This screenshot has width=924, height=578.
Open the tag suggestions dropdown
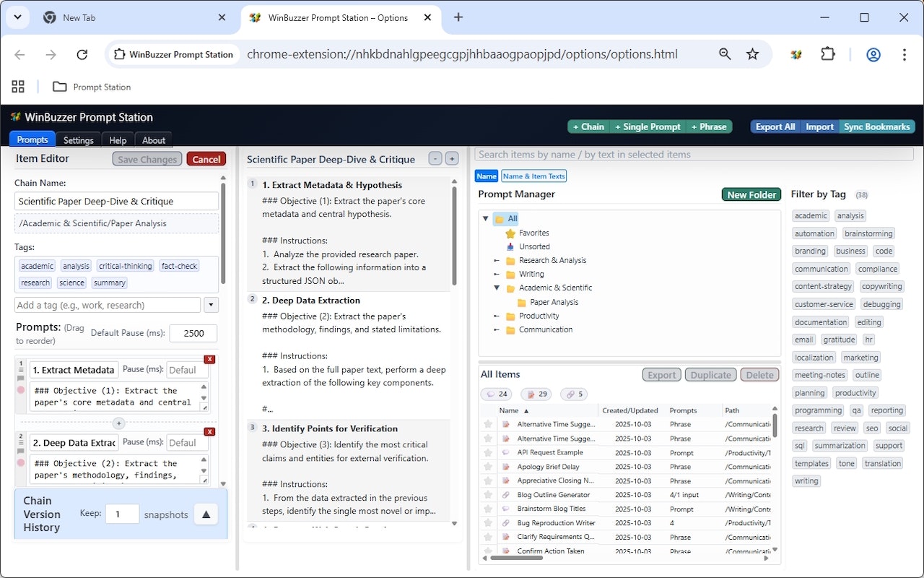211,305
